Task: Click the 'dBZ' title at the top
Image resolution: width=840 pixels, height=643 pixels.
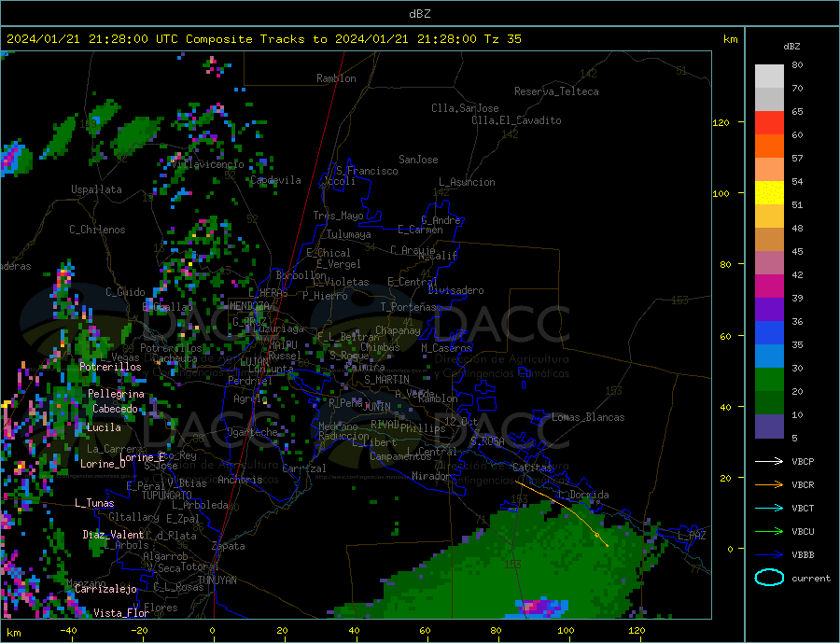Action: click(x=419, y=14)
